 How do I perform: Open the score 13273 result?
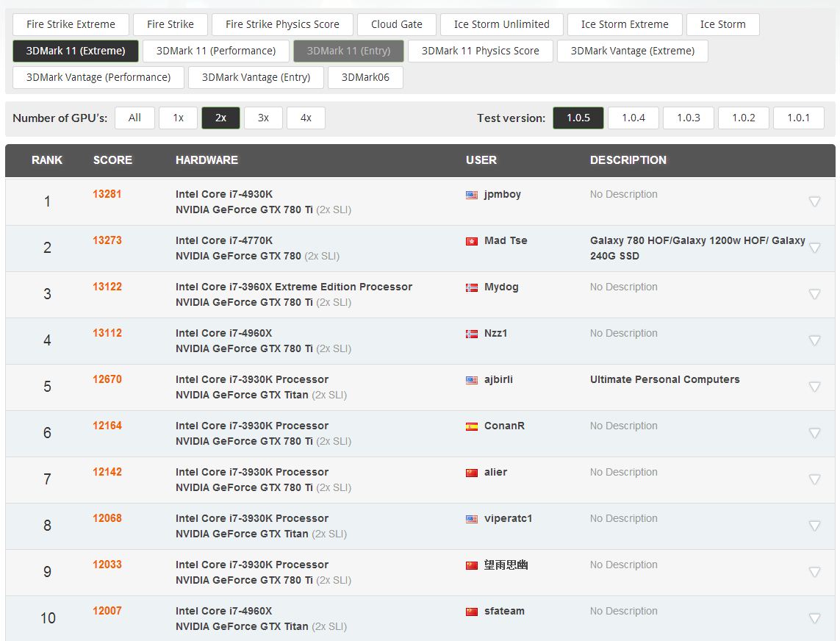point(107,240)
